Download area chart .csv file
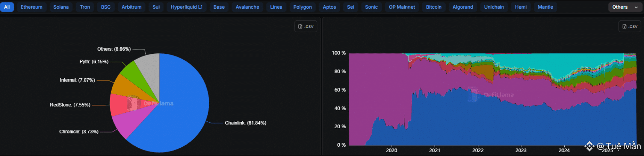 pyautogui.click(x=630, y=26)
